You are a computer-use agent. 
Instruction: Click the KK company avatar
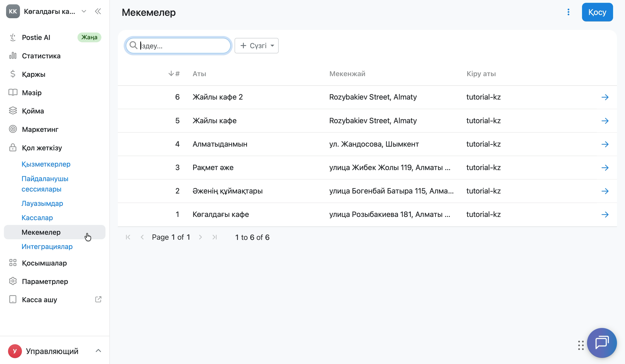(x=13, y=11)
